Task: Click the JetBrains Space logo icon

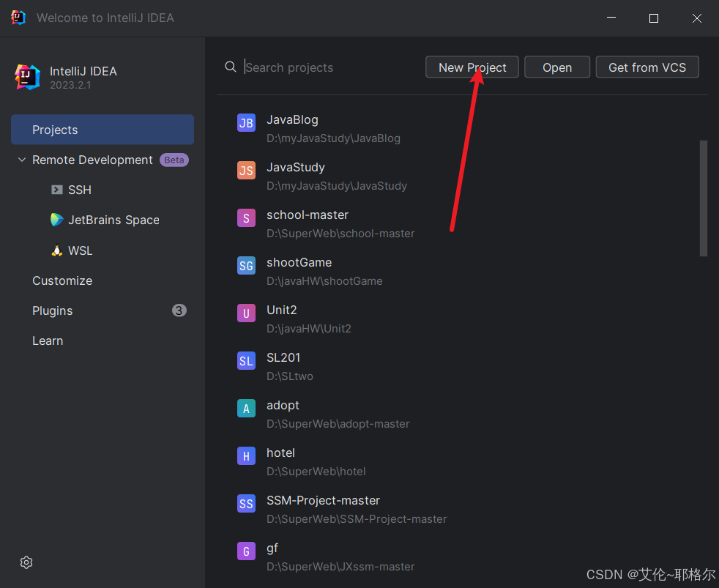Action: 57,220
